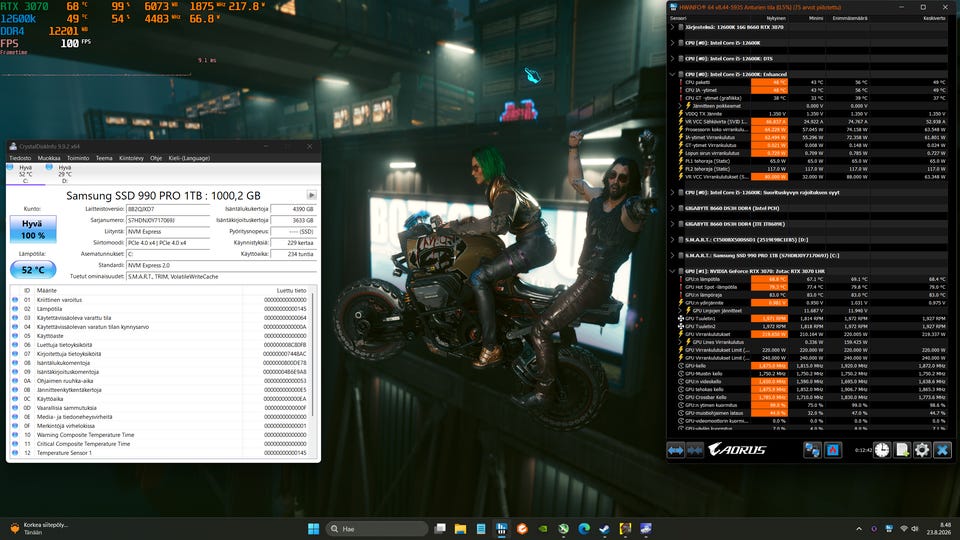Click the 52 °C temperature button
960x540 pixels.
tap(33, 269)
